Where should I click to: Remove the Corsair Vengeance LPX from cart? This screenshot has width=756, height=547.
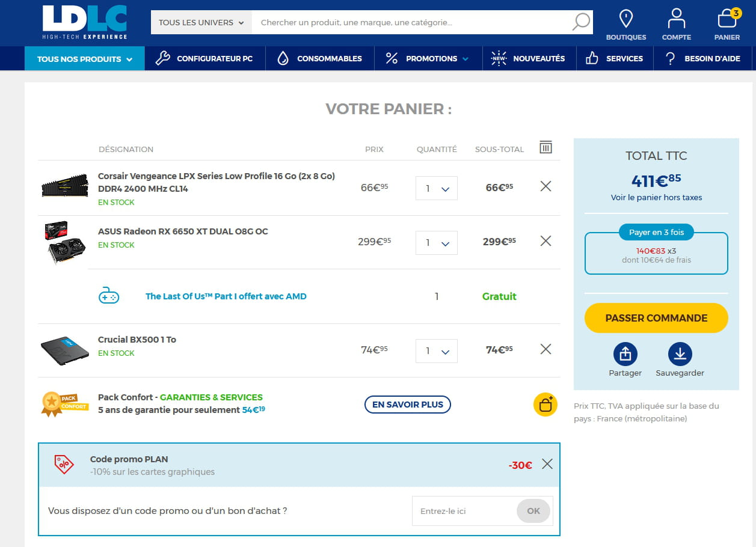tap(545, 186)
